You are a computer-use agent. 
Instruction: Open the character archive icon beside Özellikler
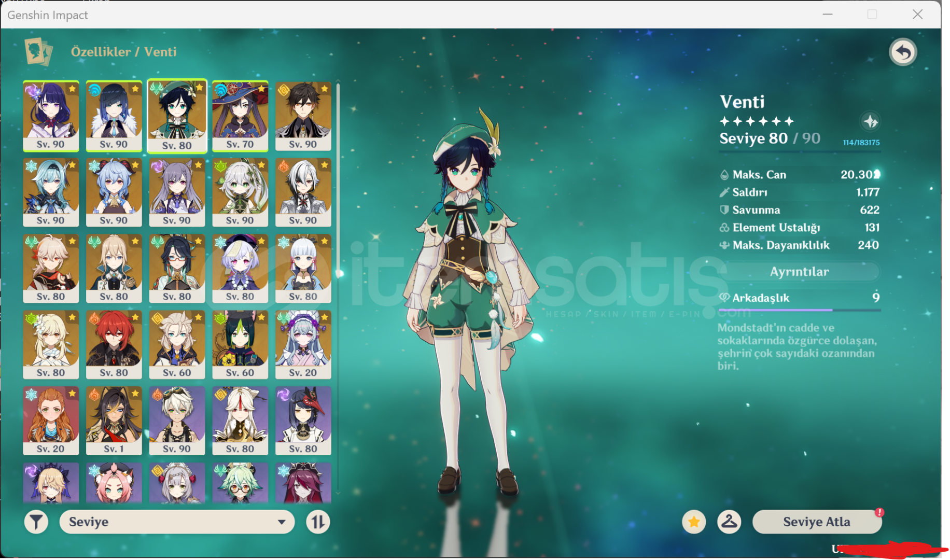click(38, 51)
